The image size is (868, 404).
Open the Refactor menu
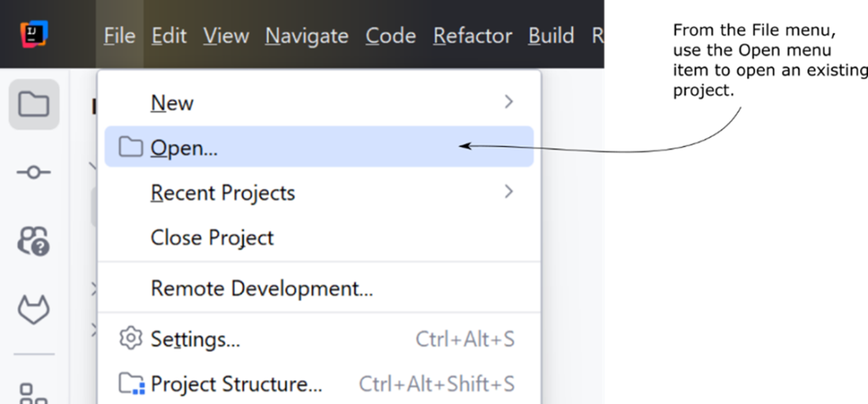point(472,36)
